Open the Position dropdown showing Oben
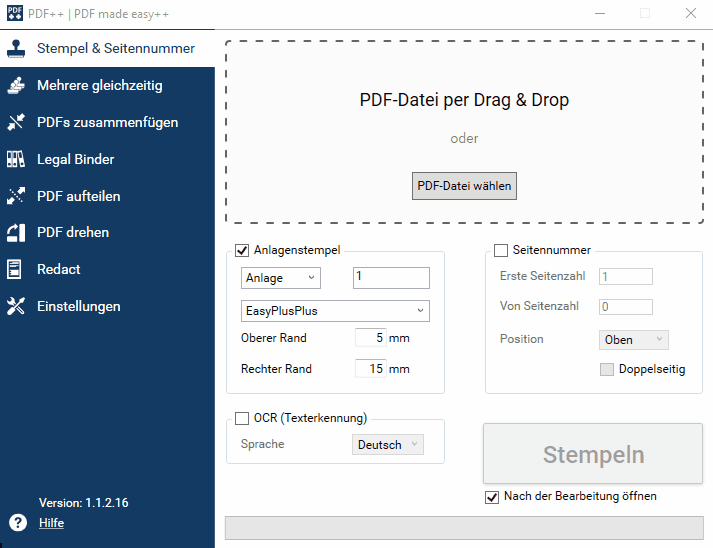Viewport: 713px width, 548px height. (633, 340)
